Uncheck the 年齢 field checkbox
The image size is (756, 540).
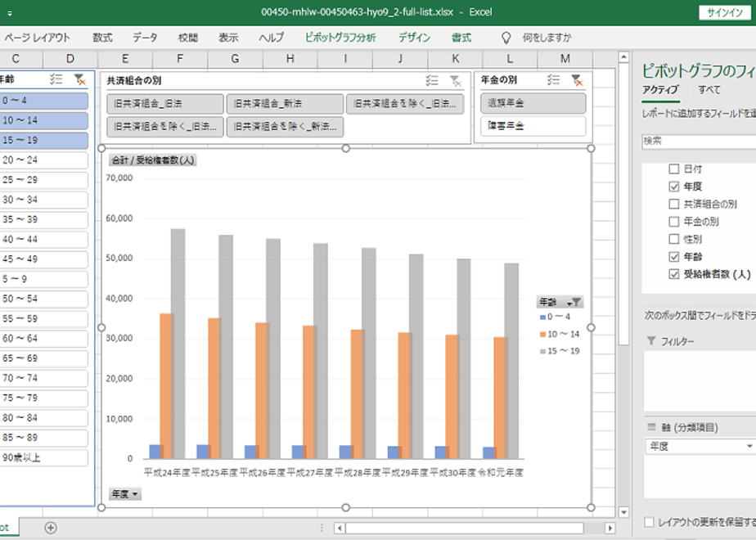[x=674, y=257]
